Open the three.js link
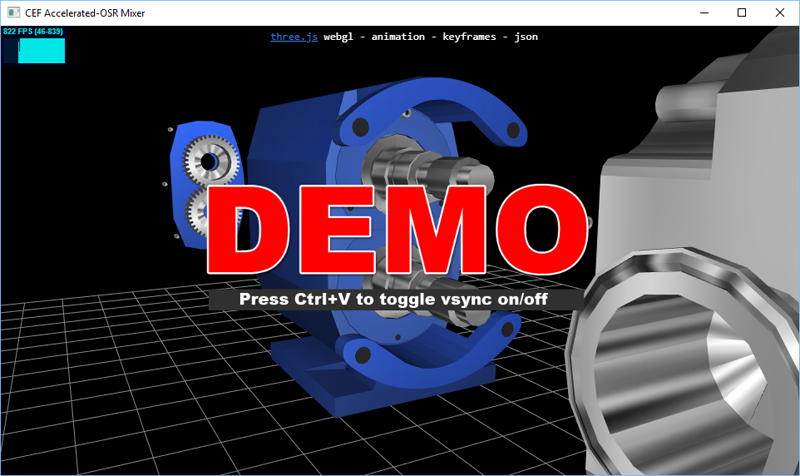Image resolution: width=800 pixels, height=476 pixels. 294,37
